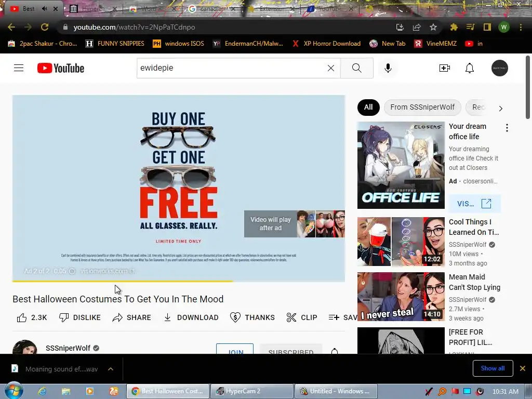
Task: Open XP Horror Download bookmark
Action: point(326,44)
